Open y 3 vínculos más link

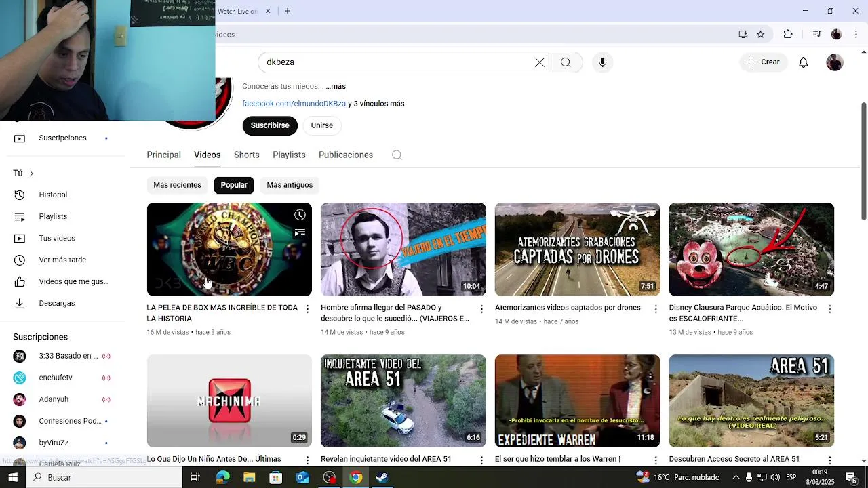tap(376, 104)
